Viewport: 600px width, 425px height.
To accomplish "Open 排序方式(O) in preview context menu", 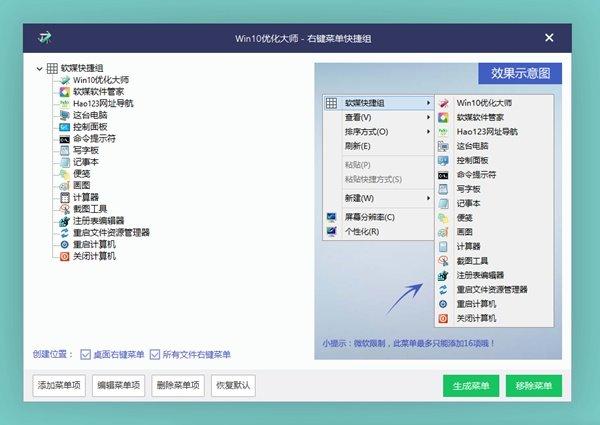I will pyautogui.click(x=378, y=132).
